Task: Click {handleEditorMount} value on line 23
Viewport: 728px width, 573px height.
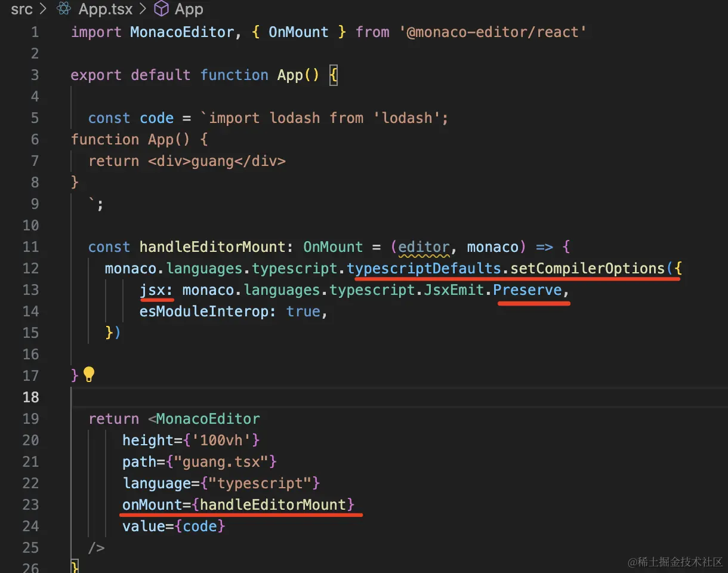Action: (273, 504)
